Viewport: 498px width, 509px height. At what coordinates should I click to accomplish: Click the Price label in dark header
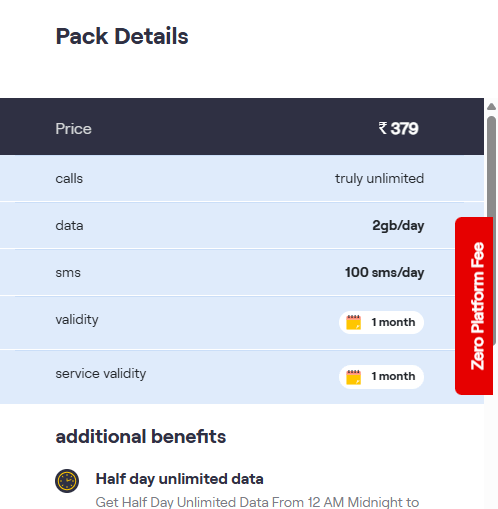tap(73, 129)
